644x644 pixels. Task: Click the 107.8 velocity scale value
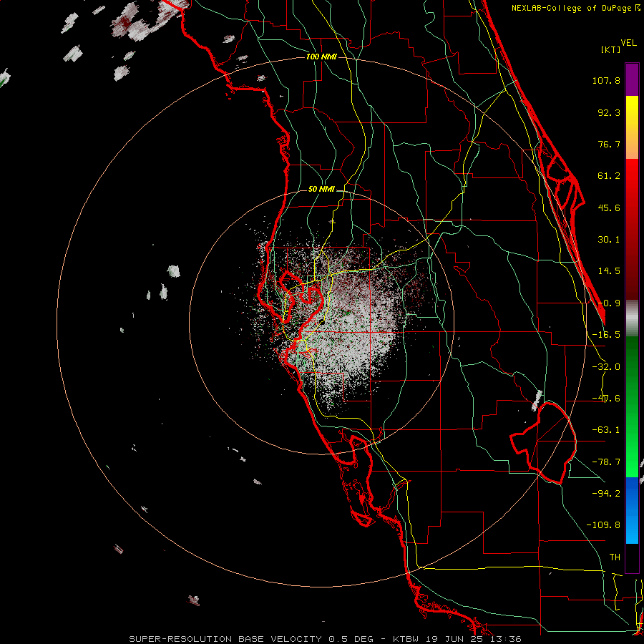pyautogui.click(x=606, y=80)
